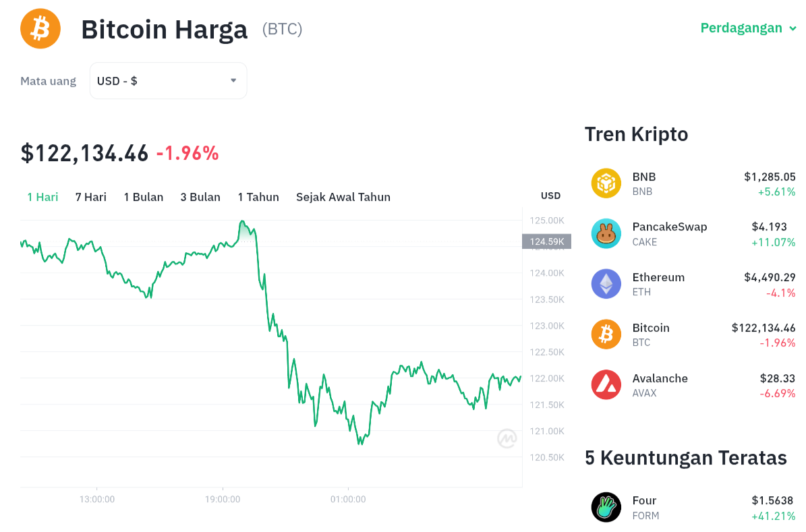
Task: Switch to the 1 Bulan chart range
Action: (144, 197)
